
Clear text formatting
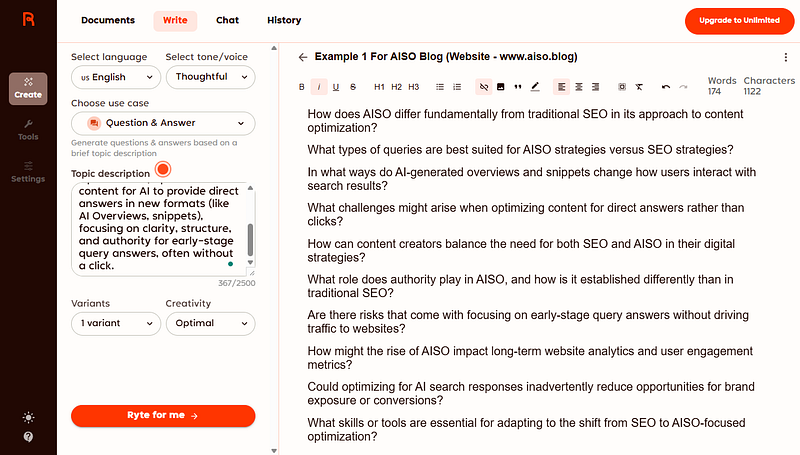tap(639, 87)
